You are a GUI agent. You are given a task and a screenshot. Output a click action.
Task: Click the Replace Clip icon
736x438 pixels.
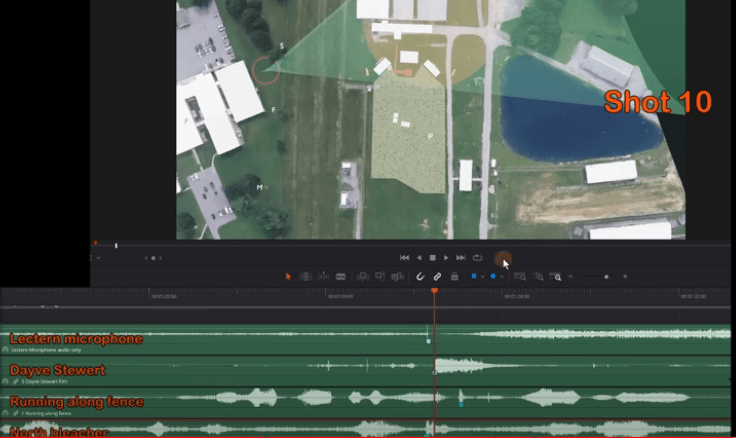(x=397, y=276)
